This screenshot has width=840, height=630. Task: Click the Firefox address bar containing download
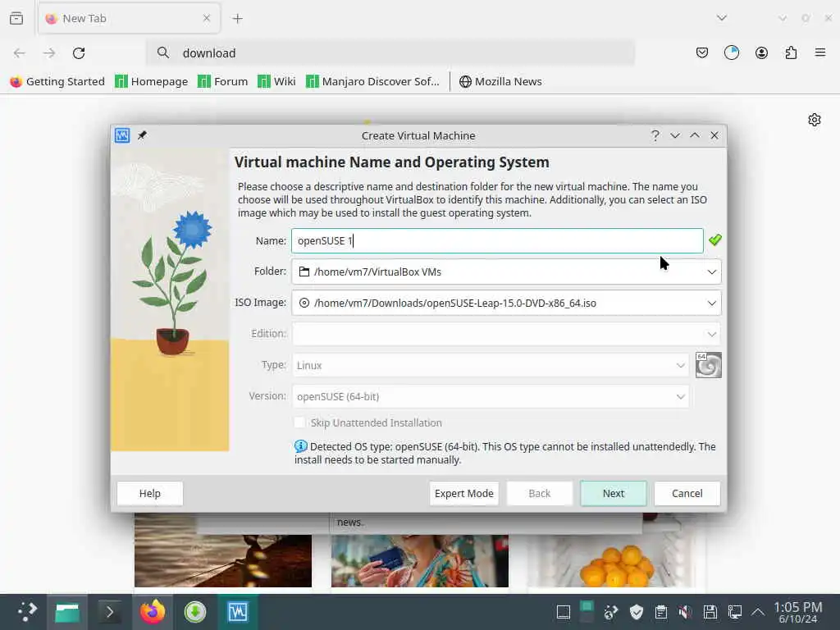391,53
